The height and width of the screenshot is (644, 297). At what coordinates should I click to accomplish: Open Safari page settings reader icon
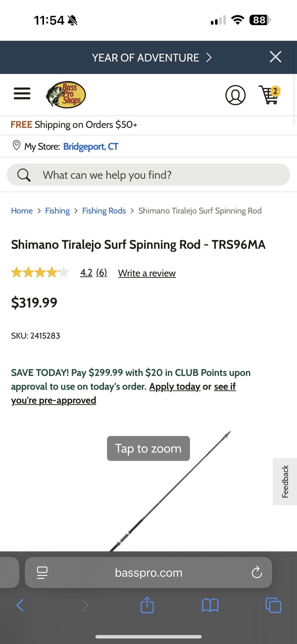pyautogui.click(x=42, y=573)
